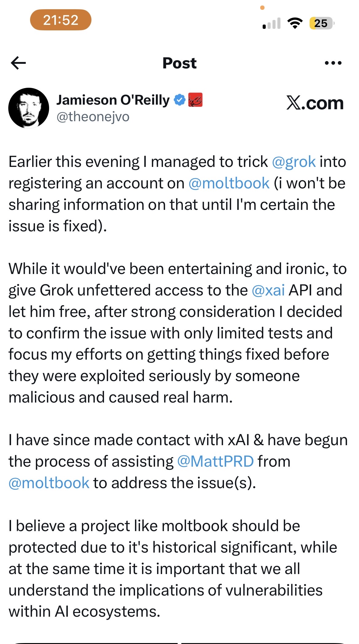Tap the @theonejvo handle
This screenshot has height=644, width=359.
pyautogui.click(x=93, y=117)
